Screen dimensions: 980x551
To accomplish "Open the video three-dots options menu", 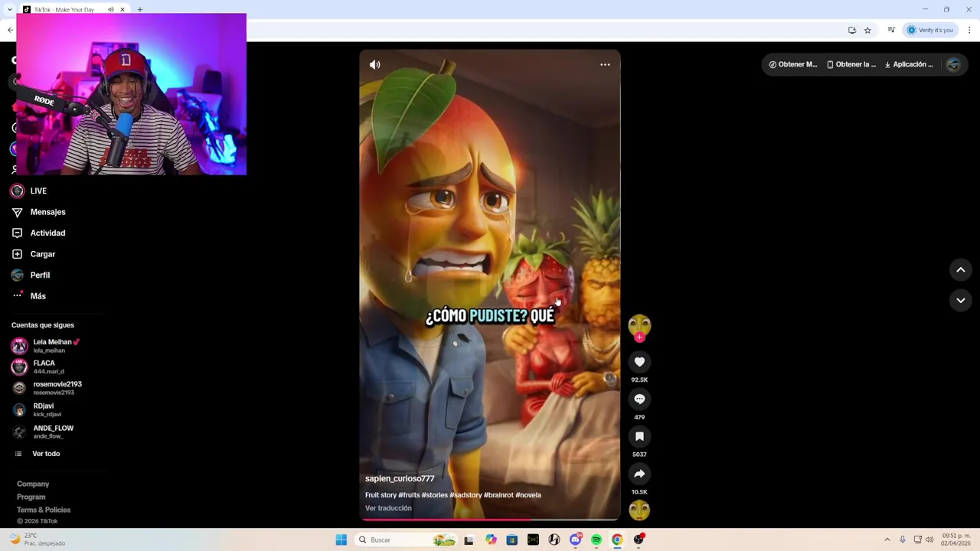I will (x=605, y=65).
